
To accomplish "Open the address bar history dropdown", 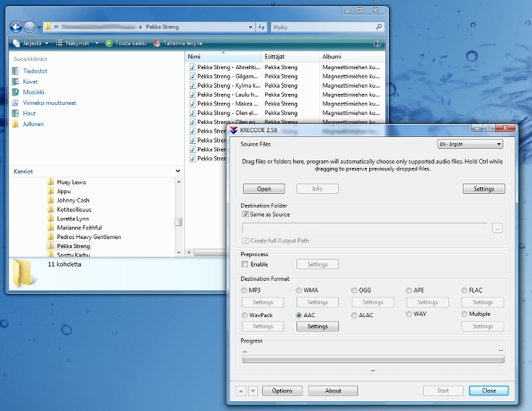I will (251, 27).
